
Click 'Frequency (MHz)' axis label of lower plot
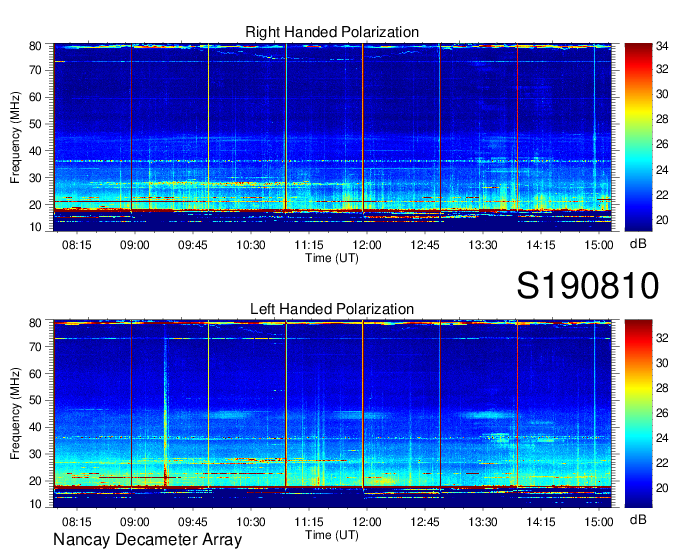coord(15,414)
